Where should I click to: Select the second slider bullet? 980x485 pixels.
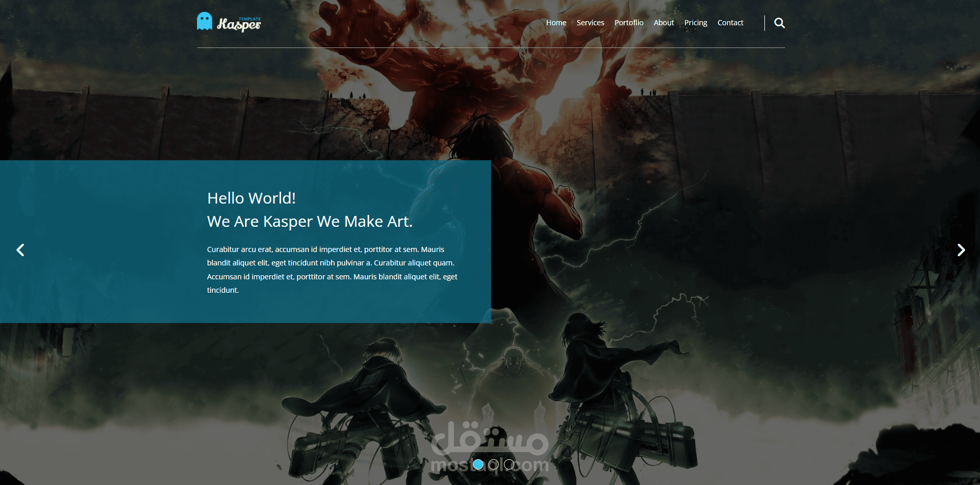(494, 464)
